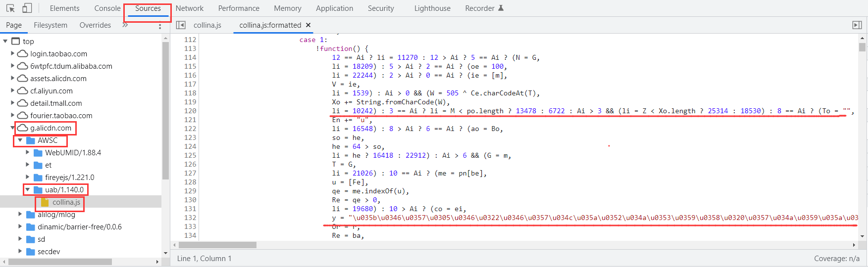Image resolution: width=868 pixels, height=267 pixels.
Task: Click the hide navigator sidebar icon
Action: [x=181, y=25]
